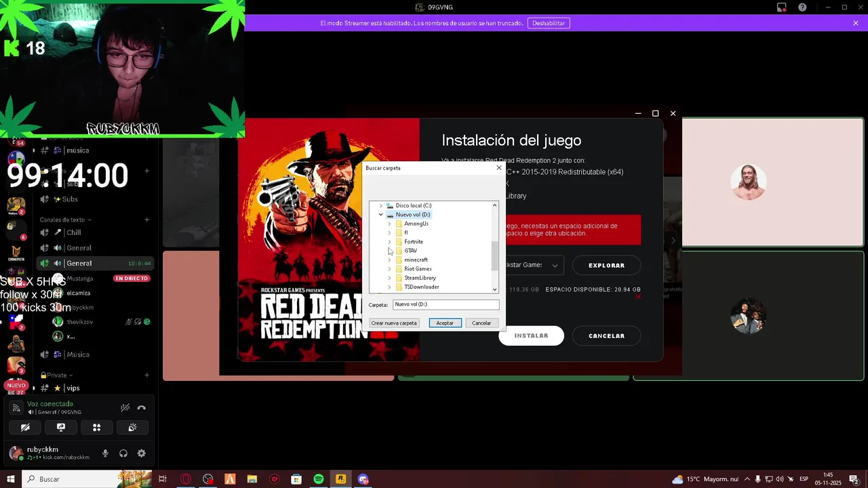Open Task View on the taskbar
The height and width of the screenshot is (488, 868).
[x=163, y=479]
